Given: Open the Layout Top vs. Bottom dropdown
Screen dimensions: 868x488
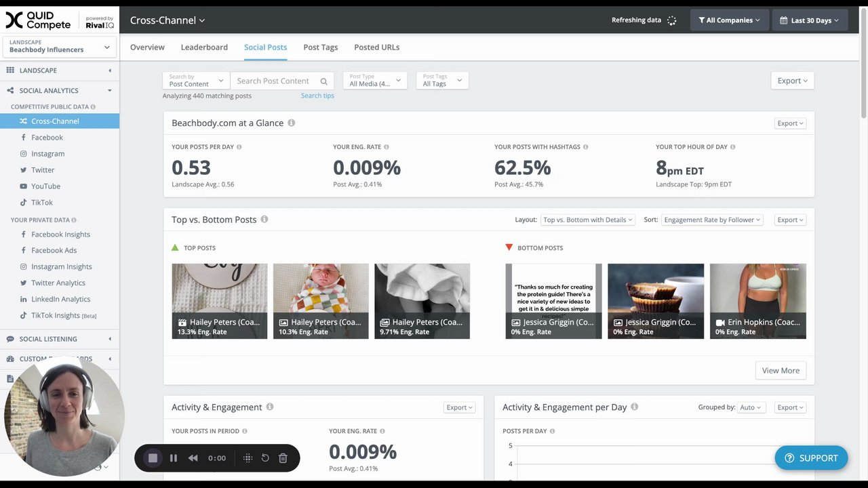Looking at the screenshot, I should click(587, 220).
